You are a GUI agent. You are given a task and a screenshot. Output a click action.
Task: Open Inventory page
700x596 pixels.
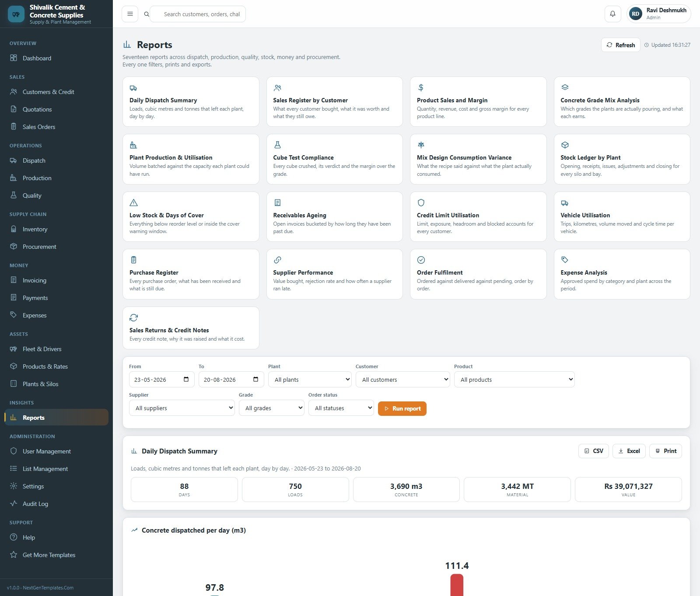tap(56, 229)
